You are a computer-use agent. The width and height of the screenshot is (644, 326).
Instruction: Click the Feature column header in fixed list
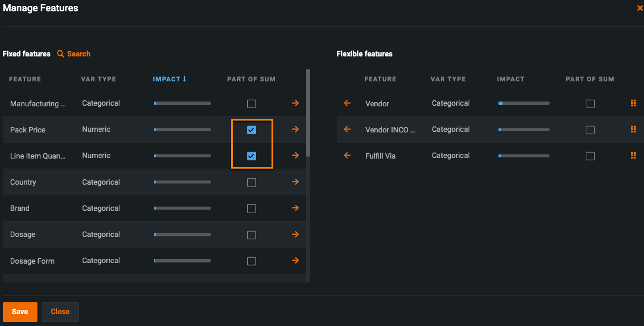point(25,79)
